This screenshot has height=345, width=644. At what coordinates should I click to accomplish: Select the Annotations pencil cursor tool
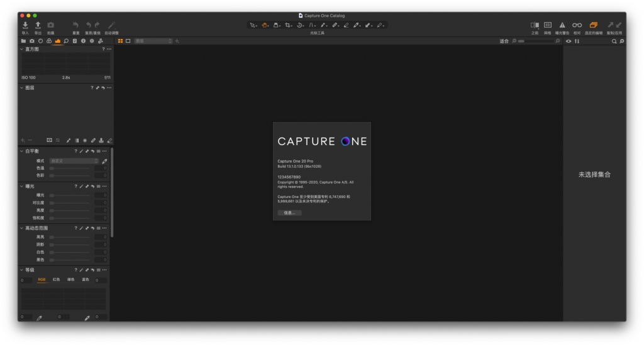point(380,25)
